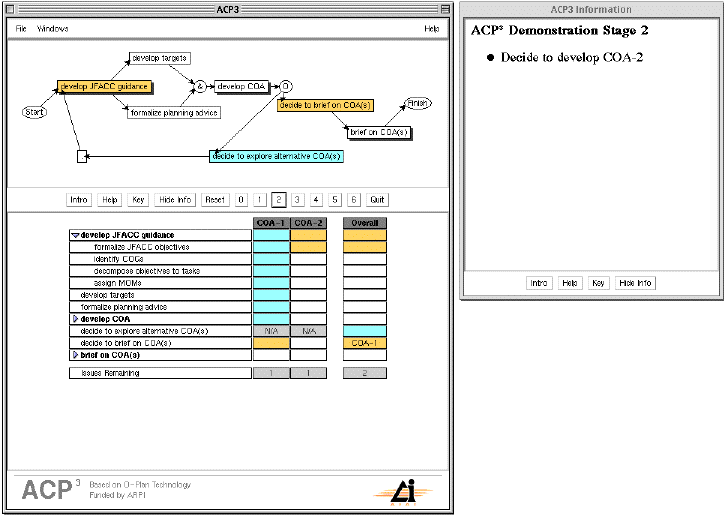Open the Windows menu
This screenshot has width=728, height=516.
click(52, 29)
